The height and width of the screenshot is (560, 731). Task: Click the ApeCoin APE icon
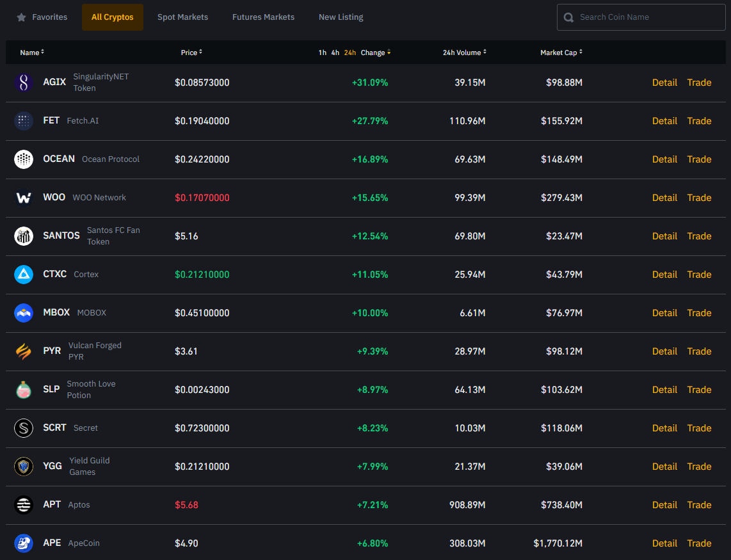click(x=24, y=543)
